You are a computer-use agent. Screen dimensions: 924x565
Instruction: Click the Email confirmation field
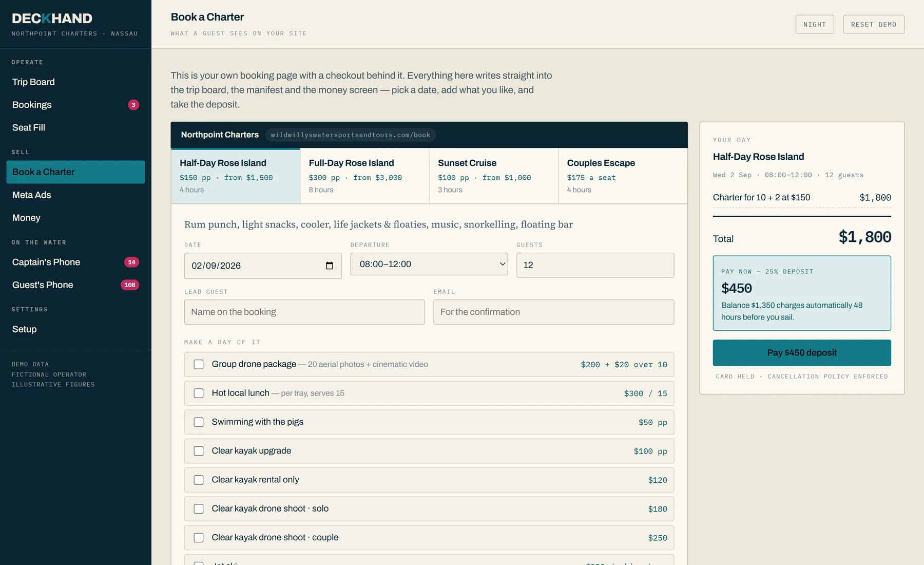click(x=553, y=312)
